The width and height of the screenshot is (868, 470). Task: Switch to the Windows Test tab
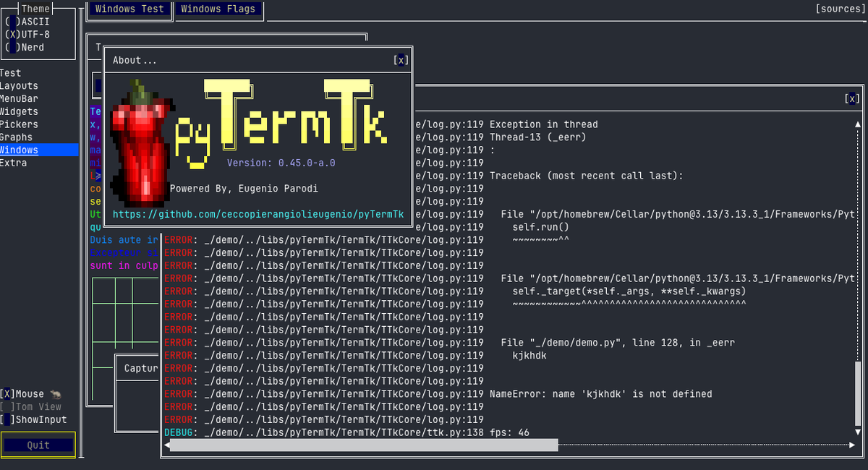click(x=129, y=9)
